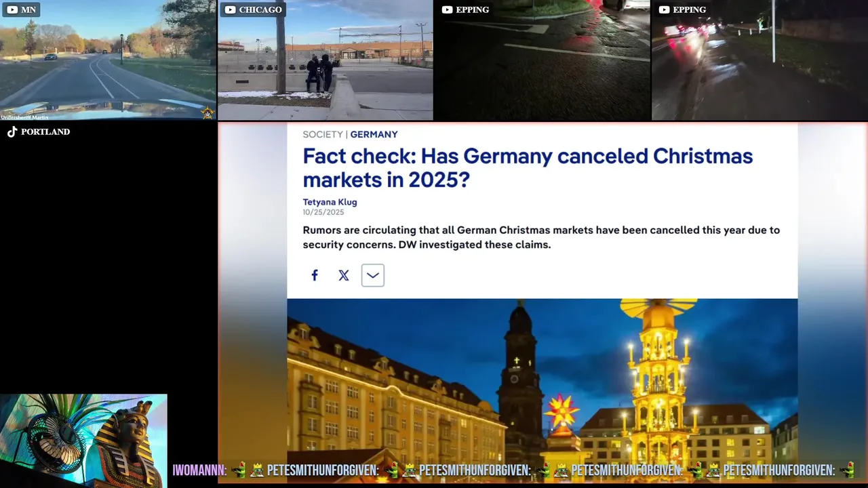
Task: Open author Tetyana Klug's page
Action: click(x=330, y=202)
